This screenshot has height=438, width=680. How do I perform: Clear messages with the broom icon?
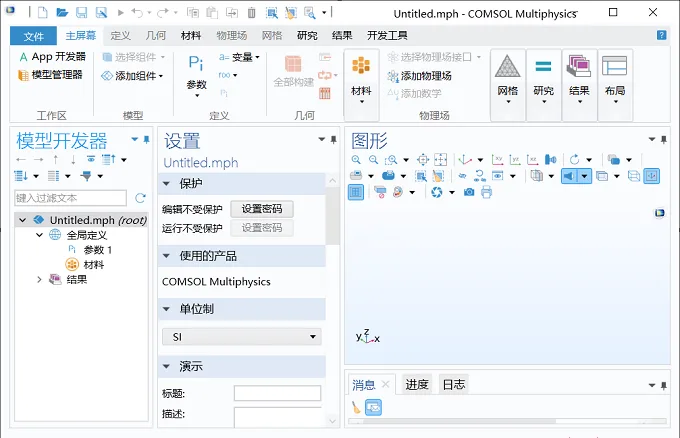pyautogui.click(x=356, y=408)
